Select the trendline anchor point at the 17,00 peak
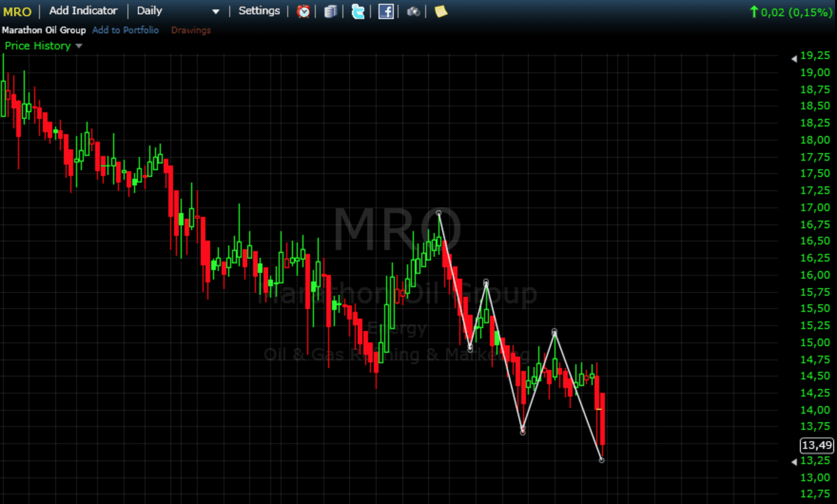Image resolution: width=837 pixels, height=504 pixels. coord(438,213)
